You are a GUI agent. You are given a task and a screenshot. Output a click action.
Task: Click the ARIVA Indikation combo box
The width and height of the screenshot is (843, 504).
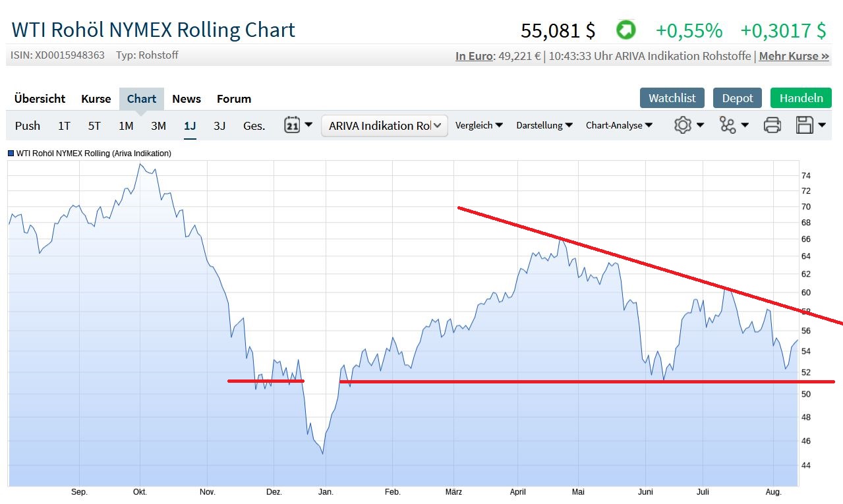384,125
